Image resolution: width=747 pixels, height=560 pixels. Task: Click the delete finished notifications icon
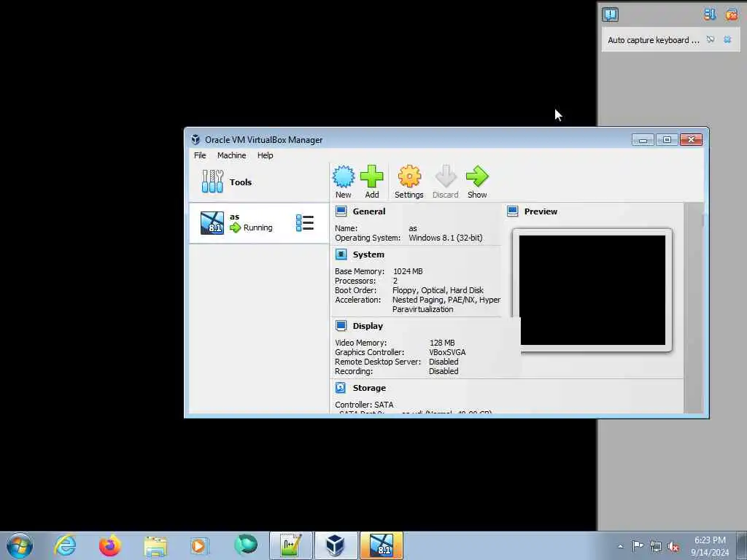[710, 15]
